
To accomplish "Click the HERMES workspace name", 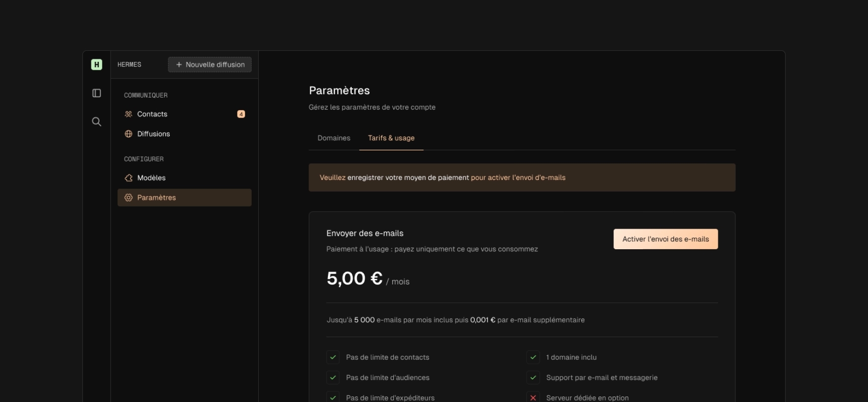I will click(x=129, y=64).
